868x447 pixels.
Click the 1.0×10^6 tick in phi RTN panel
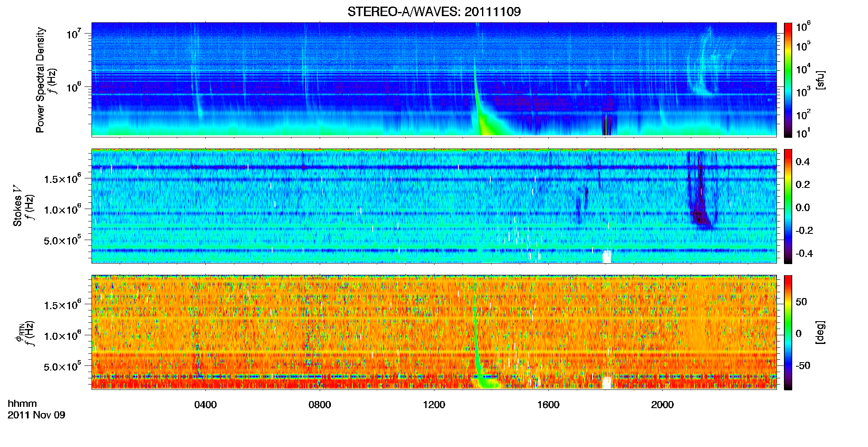(x=63, y=335)
